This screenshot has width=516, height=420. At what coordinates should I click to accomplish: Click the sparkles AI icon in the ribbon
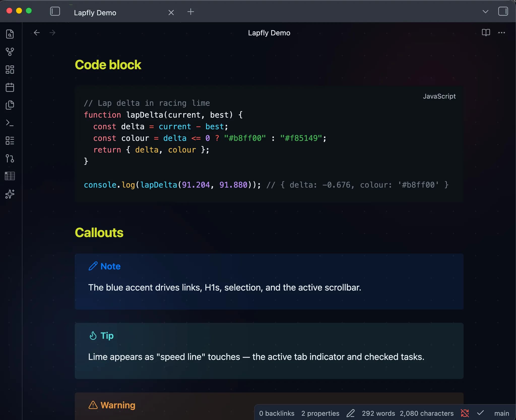(10, 194)
